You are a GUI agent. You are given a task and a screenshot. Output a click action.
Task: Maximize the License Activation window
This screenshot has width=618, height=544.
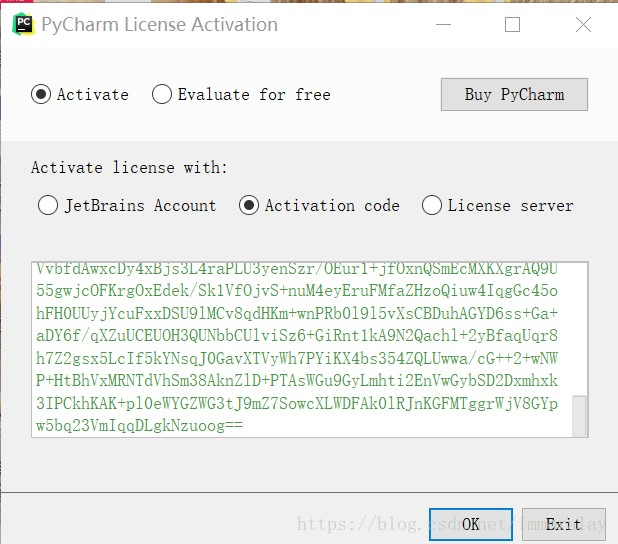(512, 24)
